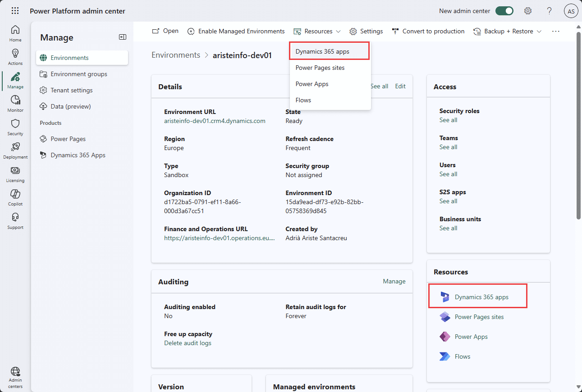The width and height of the screenshot is (582, 392).
Task: Open Admin centers at the sidebar bottom
Action: click(15, 376)
